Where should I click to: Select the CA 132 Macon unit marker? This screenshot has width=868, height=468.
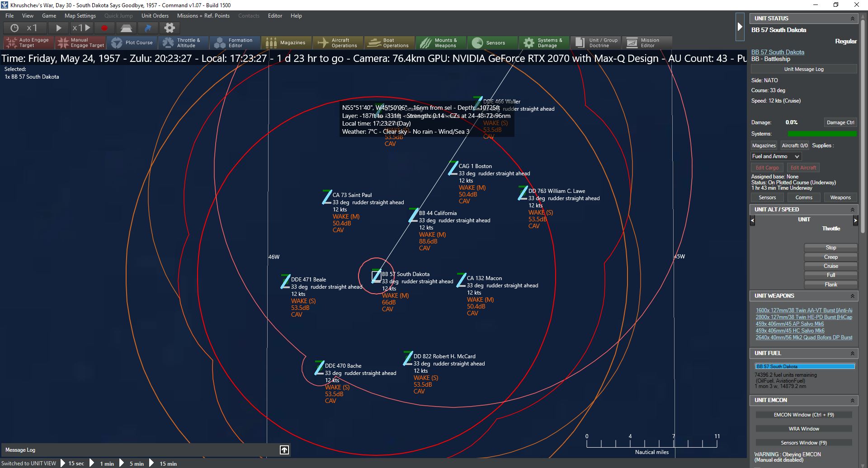[x=461, y=280]
